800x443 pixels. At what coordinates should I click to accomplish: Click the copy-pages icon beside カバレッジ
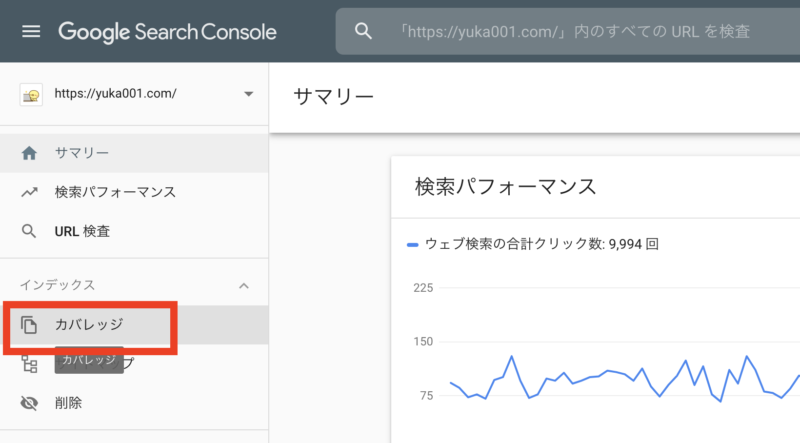29,325
